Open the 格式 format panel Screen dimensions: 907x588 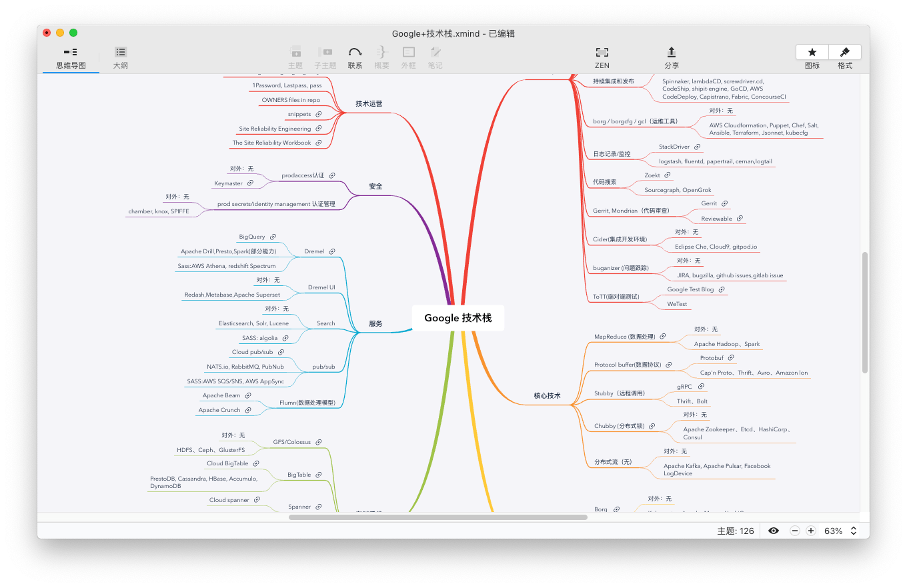(x=845, y=52)
